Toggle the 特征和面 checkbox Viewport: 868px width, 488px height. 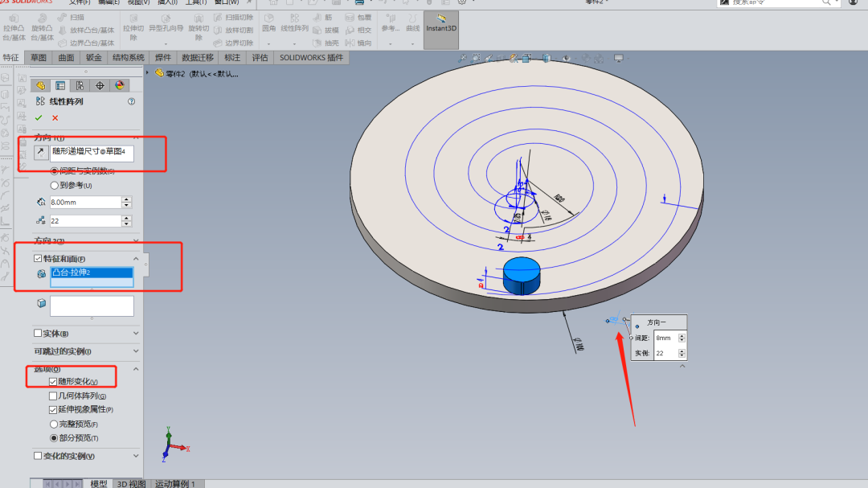tap(38, 258)
